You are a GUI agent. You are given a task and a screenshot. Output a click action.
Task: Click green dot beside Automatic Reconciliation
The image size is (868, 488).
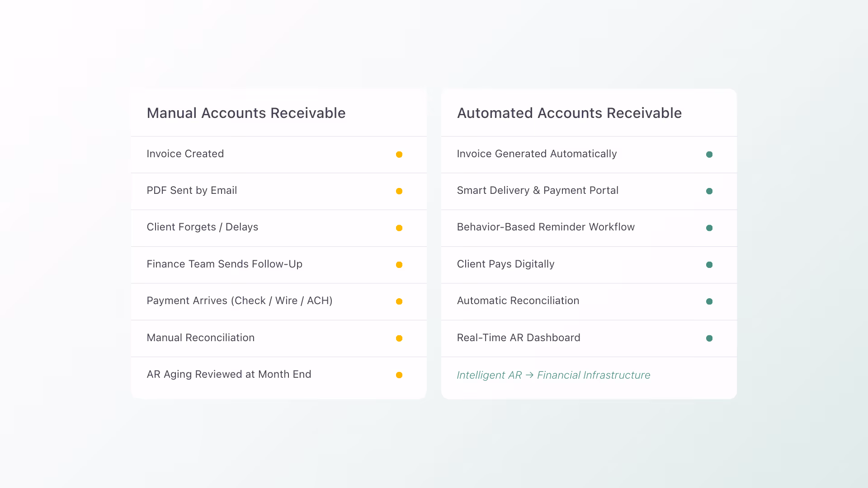709,301
